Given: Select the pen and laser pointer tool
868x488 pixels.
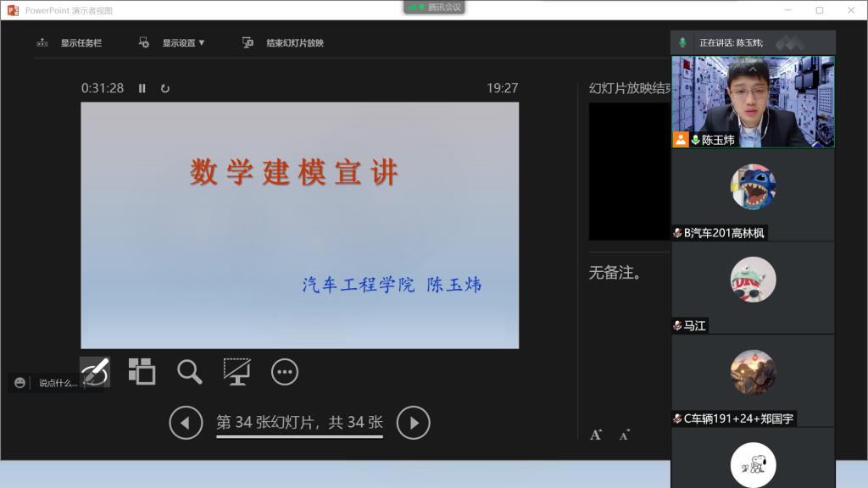Looking at the screenshot, I should click(95, 372).
